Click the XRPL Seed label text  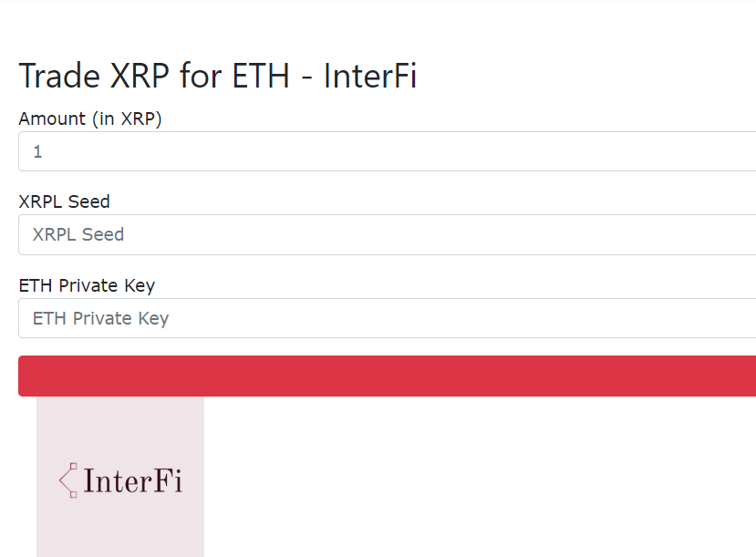click(x=64, y=201)
